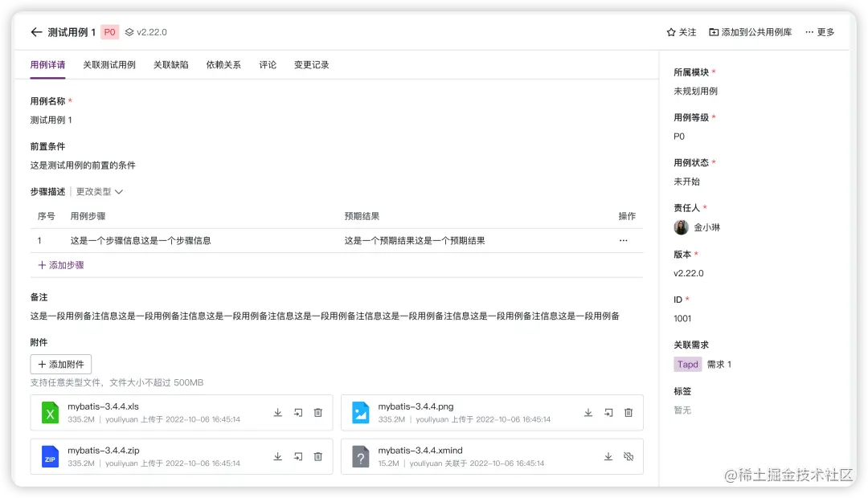Delete the mybatis-3.4.4.zip attachment
Image resolution: width=868 pixels, height=498 pixels.
(x=318, y=456)
